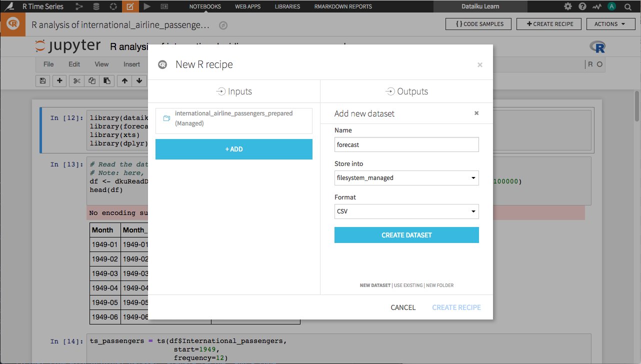Image resolution: width=641 pixels, height=364 pixels.
Task: Open the Jupyter View menu
Action: 101,64
